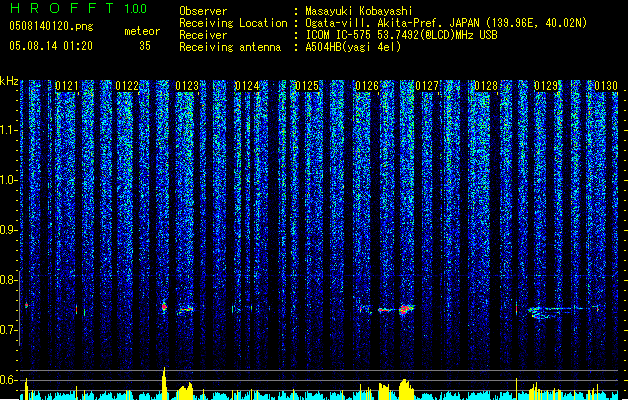Click the date stamp 05.08.14 01:20
Viewport: 629px width, 400px height.
coord(51,46)
